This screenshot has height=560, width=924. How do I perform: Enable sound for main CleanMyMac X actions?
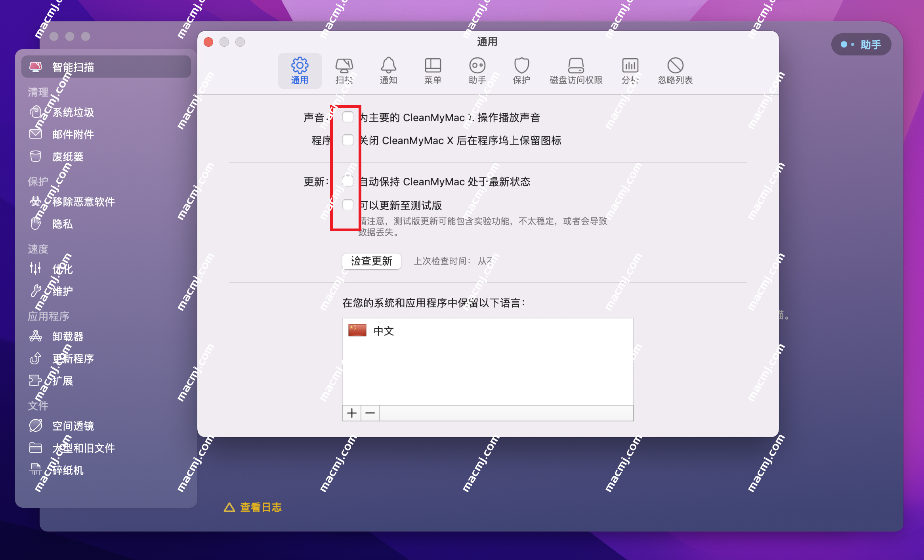[347, 117]
